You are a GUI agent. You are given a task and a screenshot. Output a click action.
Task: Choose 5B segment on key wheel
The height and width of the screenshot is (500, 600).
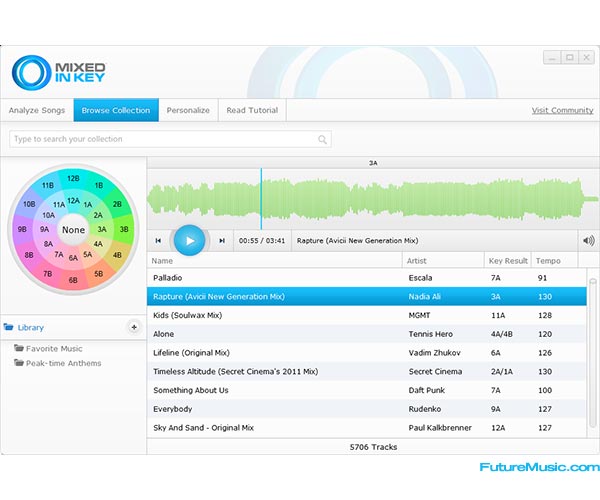coord(99,274)
